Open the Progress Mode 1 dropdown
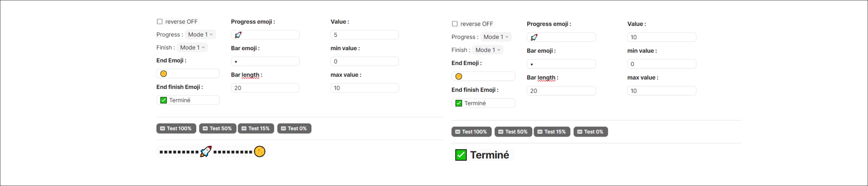Image resolution: width=868 pixels, height=186 pixels. pos(200,34)
